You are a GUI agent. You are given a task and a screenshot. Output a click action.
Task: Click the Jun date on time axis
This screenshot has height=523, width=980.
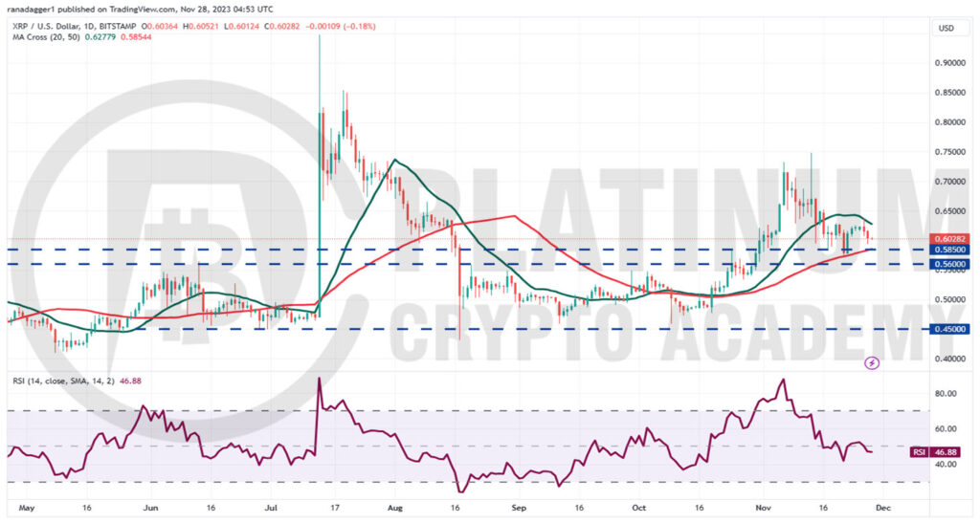[150, 508]
